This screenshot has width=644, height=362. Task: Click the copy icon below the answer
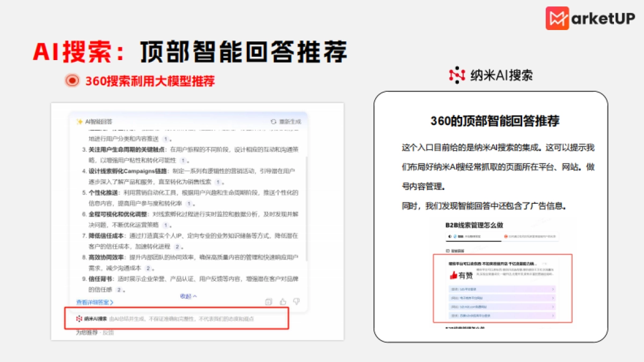click(x=269, y=302)
